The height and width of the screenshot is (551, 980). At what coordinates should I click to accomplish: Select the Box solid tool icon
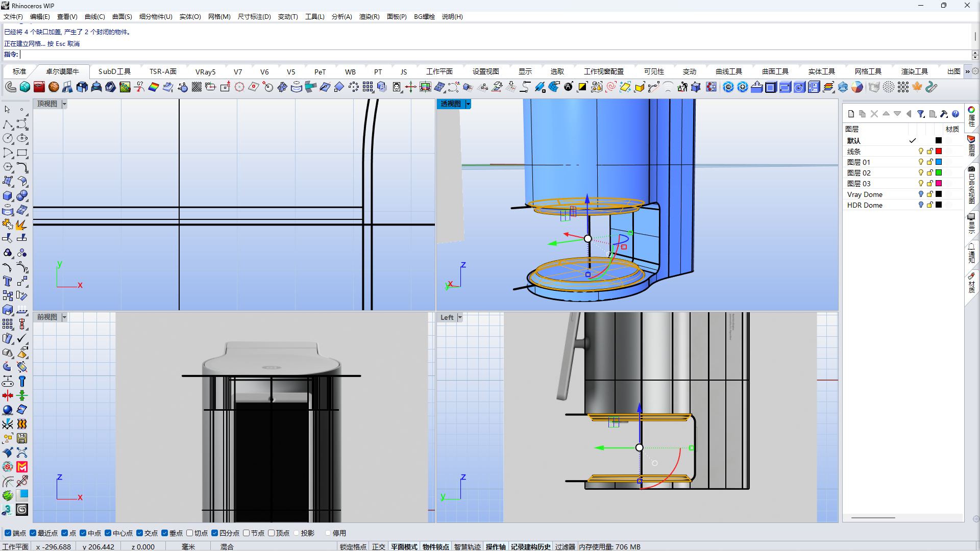[8, 196]
